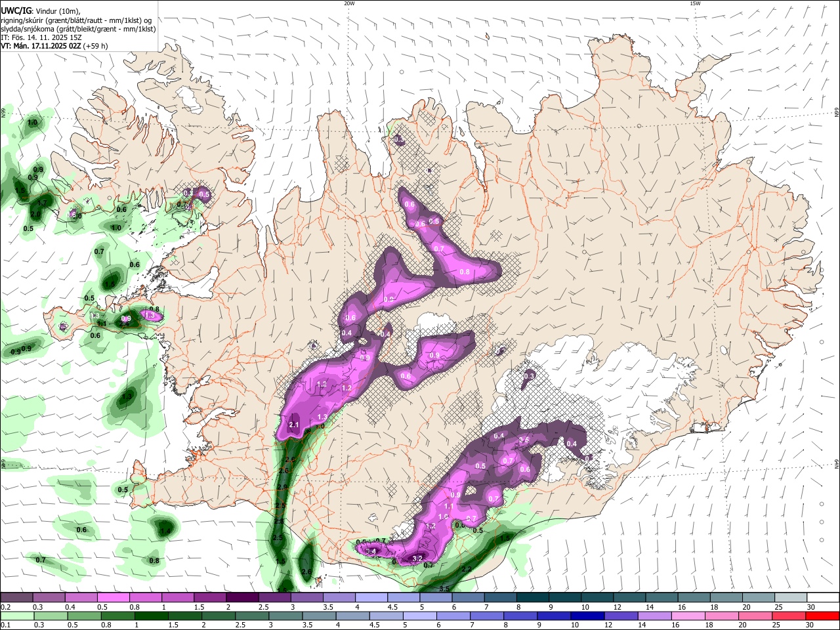Click the 2.1 snowfall value on the map
Viewport: 840px width, 630px height.
click(294, 425)
